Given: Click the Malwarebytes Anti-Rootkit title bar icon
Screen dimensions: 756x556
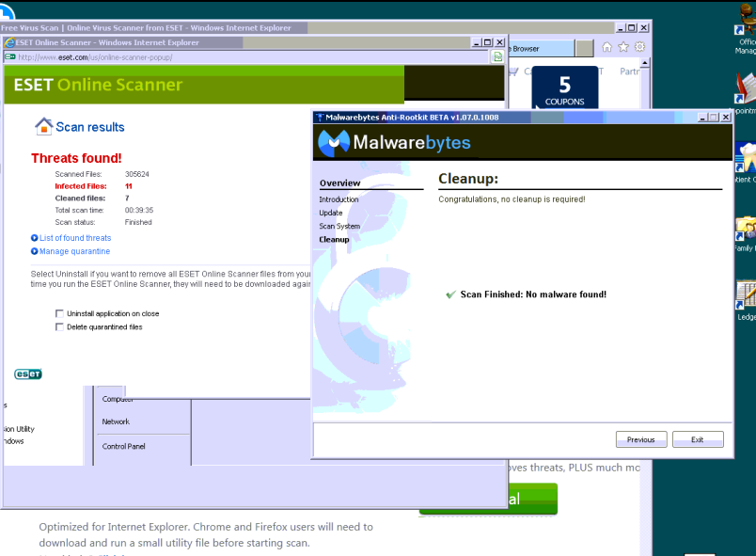Looking at the screenshot, I should (x=319, y=118).
